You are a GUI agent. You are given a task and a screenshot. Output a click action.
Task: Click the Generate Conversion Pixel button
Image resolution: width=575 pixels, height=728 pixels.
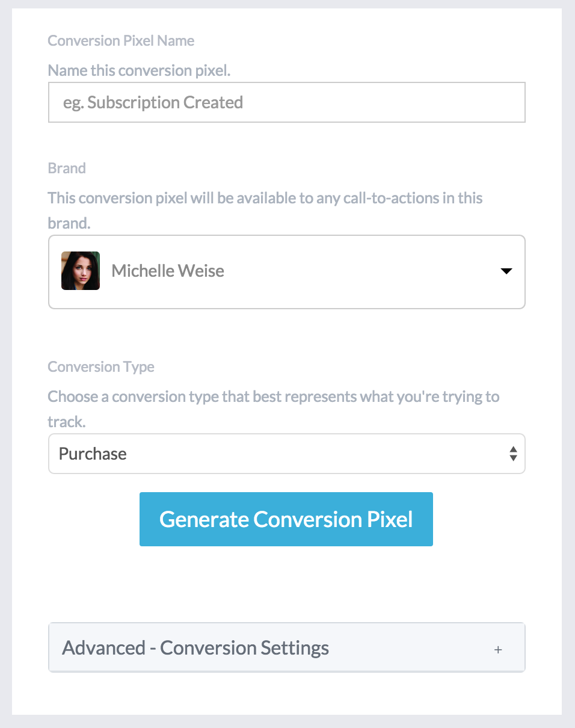(x=286, y=519)
